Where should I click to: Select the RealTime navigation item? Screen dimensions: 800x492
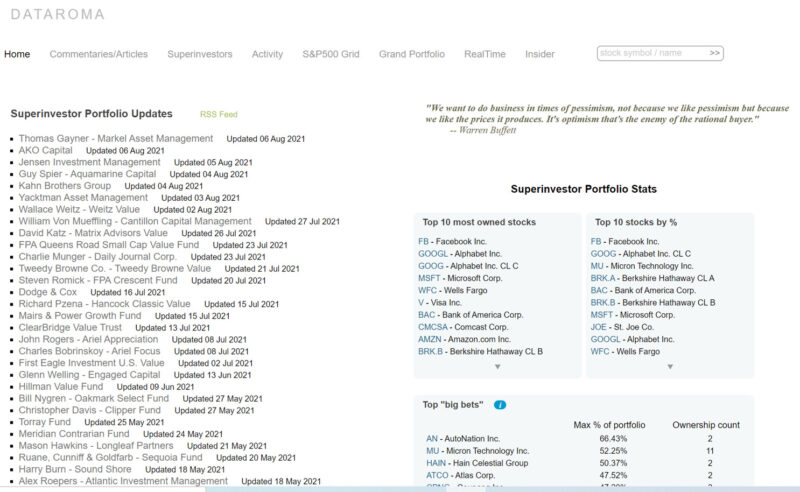coord(485,54)
